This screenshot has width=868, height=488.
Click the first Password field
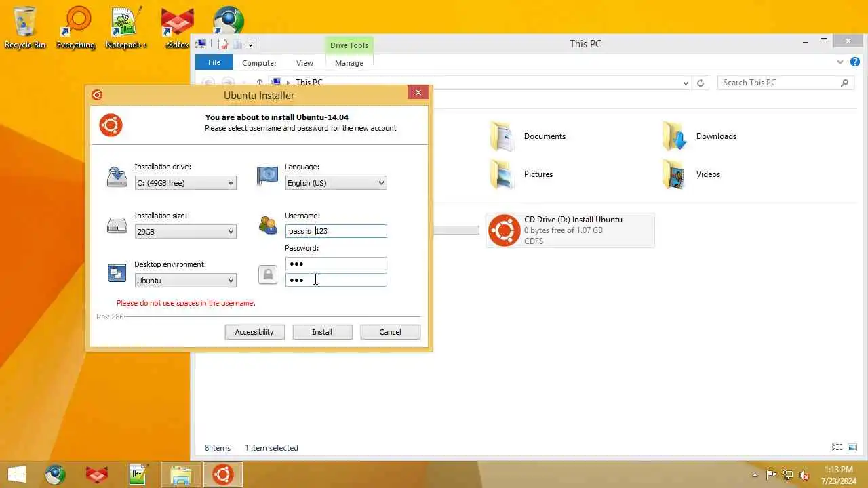tap(336, 264)
